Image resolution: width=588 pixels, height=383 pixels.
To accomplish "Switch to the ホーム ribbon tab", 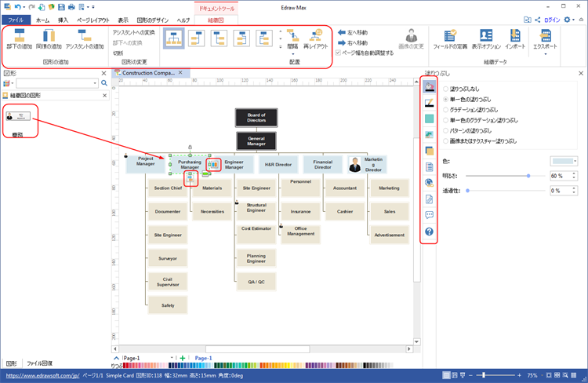I will [x=42, y=20].
